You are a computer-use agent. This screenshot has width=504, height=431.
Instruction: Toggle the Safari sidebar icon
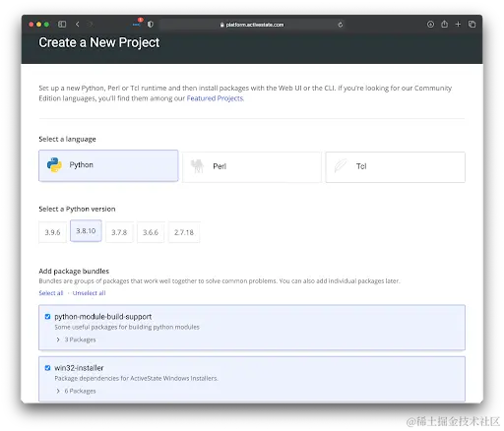click(62, 25)
